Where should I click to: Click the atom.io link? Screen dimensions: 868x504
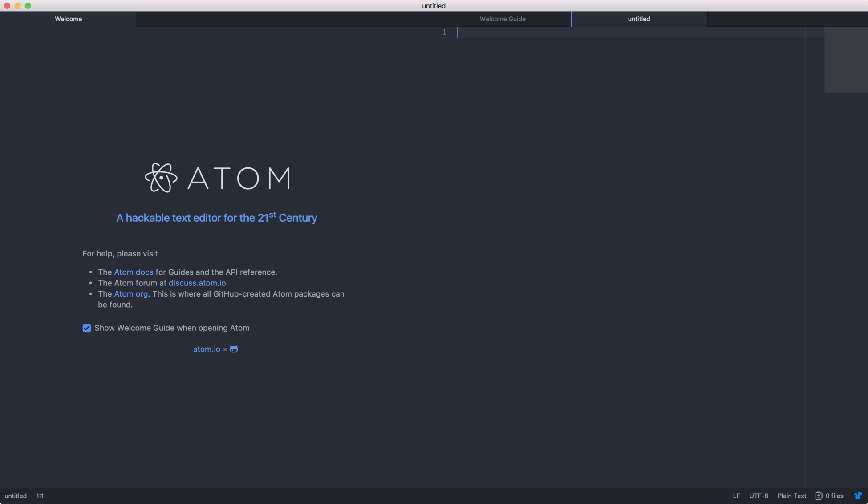click(207, 349)
